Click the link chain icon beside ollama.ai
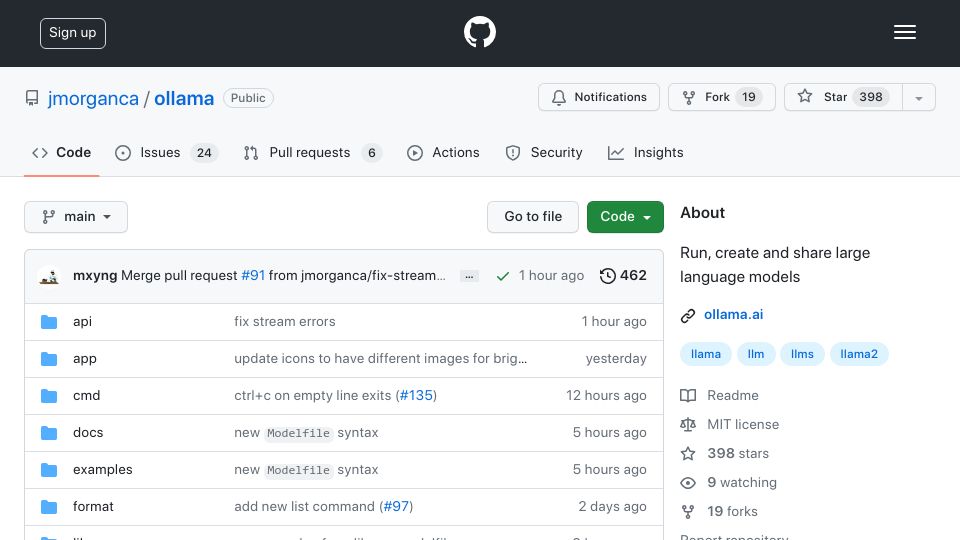The height and width of the screenshot is (540, 960). click(688, 315)
